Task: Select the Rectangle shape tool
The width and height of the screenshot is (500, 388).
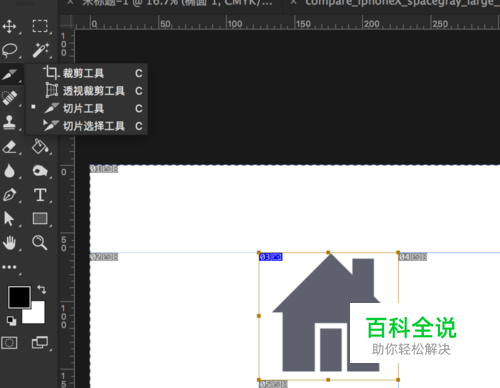Action: [x=40, y=219]
